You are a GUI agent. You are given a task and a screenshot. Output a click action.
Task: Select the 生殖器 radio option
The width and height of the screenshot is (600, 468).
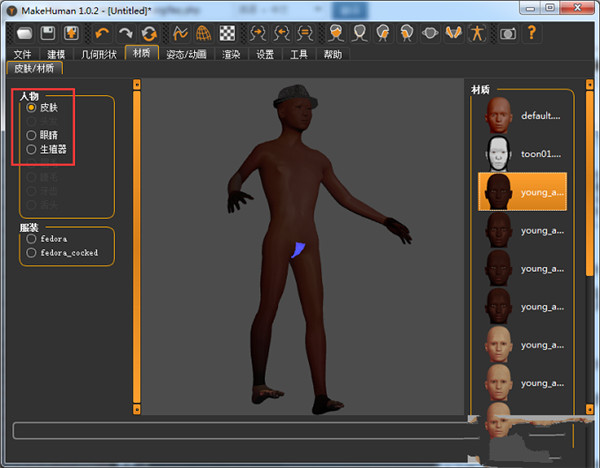32,149
